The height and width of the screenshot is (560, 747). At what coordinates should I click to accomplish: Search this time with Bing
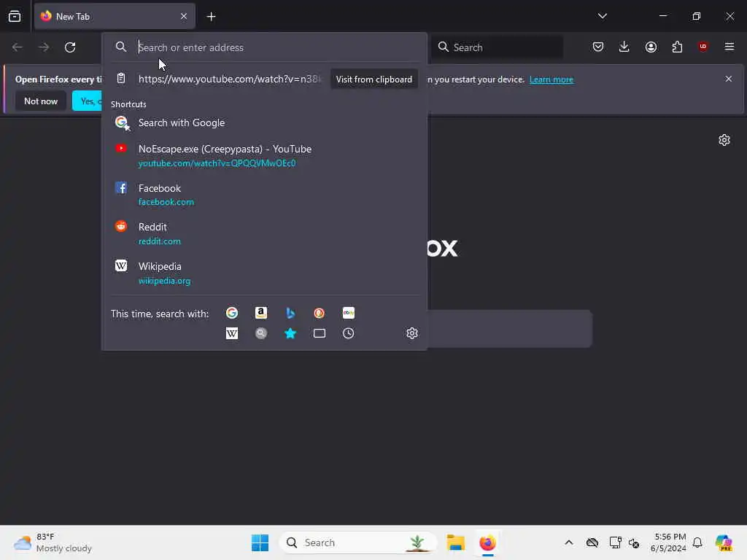(290, 313)
